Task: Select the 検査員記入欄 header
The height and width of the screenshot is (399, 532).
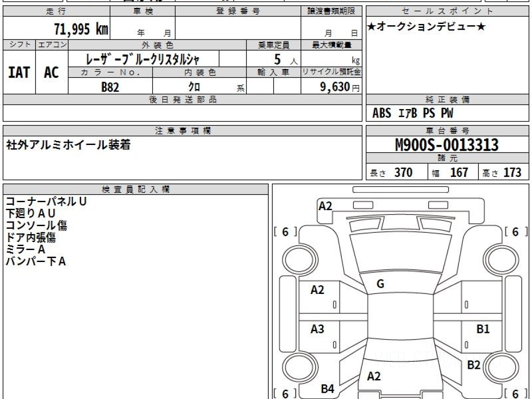Action: click(x=136, y=189)
